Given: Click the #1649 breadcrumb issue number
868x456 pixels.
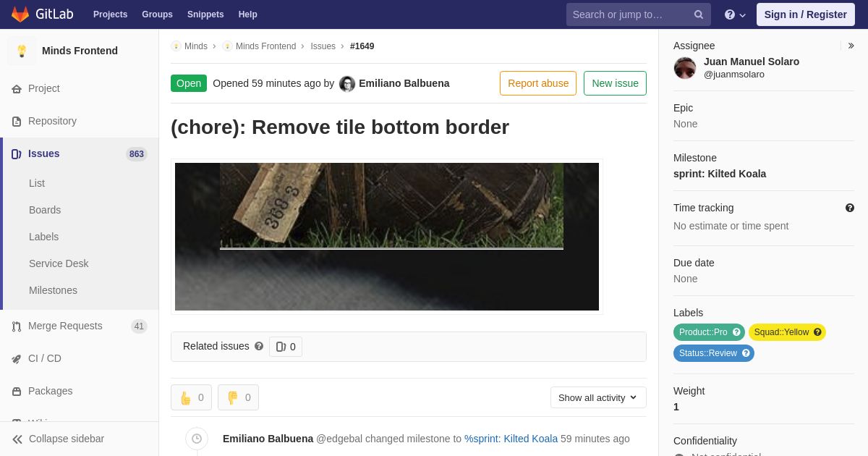Looking at the screenshot, I should [362, 46].
